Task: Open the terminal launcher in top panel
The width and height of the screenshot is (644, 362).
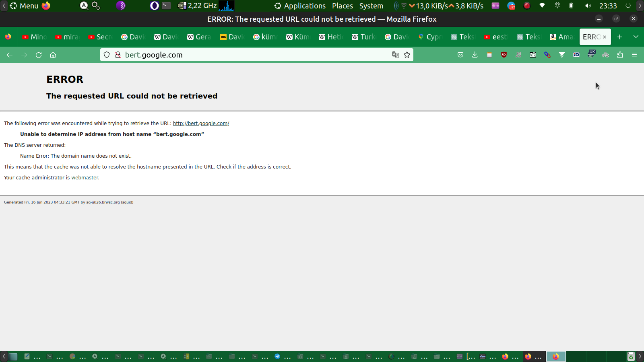Action: [x=166, y=6]
